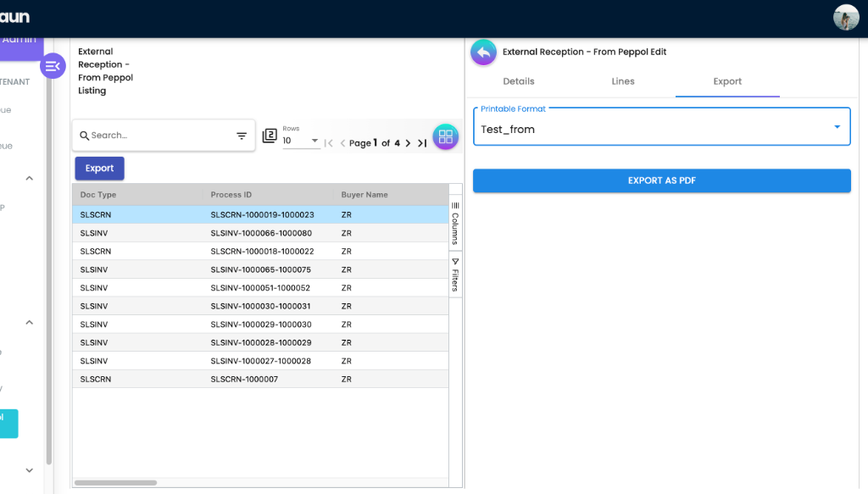The height and width of the screenshot is (494, 868).
Task: Click the EXPORT AS PDF button
Action: click(x=661, y=180)
